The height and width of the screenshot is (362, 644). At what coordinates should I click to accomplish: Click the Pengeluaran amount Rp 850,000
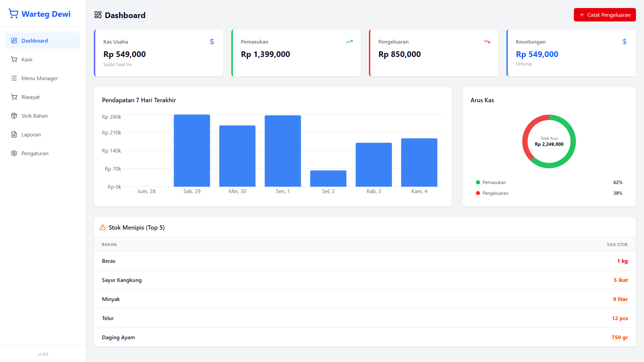pyautogui.click(x=399, y=54)
